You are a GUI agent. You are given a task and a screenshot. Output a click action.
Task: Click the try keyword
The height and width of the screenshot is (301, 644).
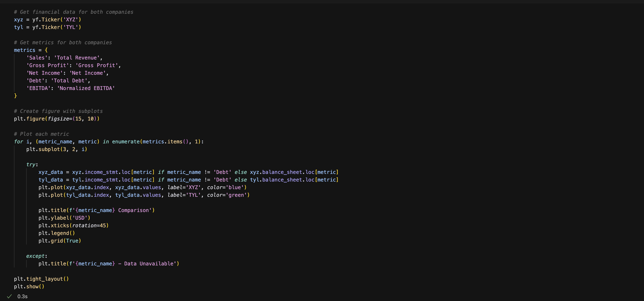pos(31,164)
